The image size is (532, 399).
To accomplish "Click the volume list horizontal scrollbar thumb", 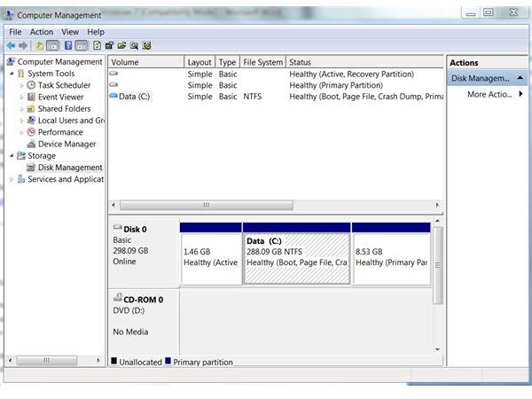I will 207,205.
